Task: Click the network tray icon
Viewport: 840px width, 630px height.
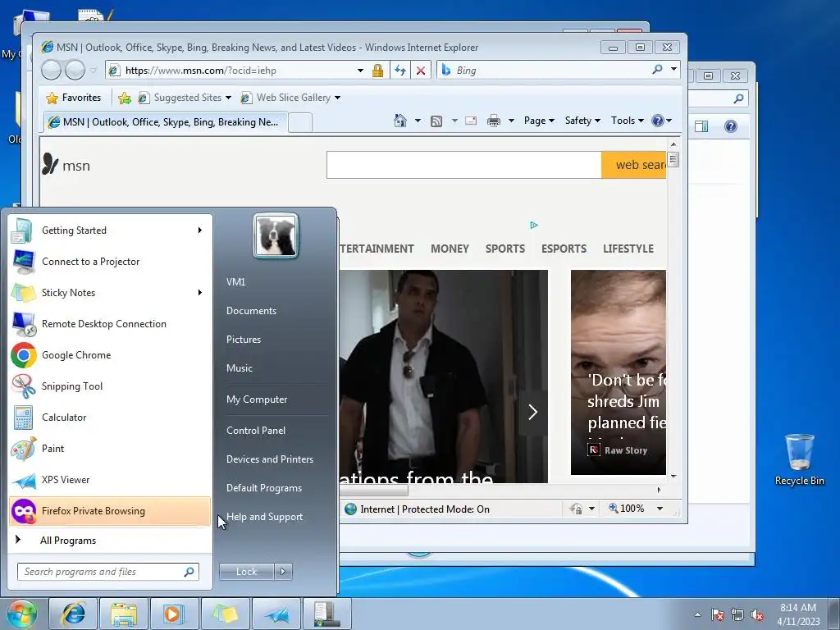Action: [737, 614]
